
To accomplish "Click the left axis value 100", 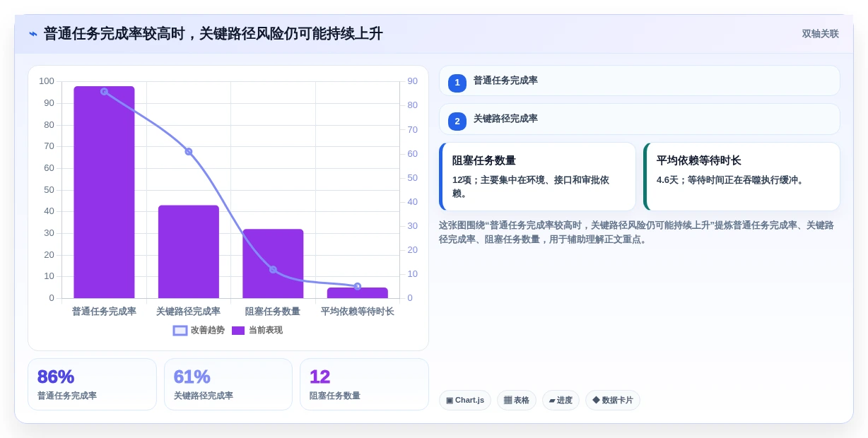I will click(47, 81).
